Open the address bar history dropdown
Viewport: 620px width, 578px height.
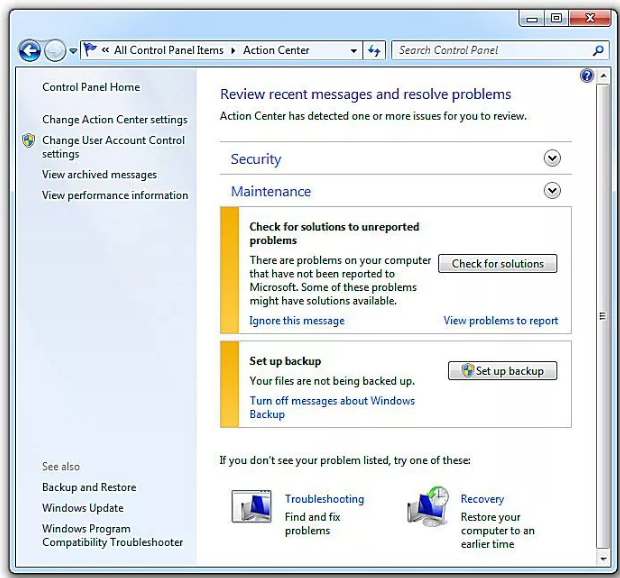[354, 51]
